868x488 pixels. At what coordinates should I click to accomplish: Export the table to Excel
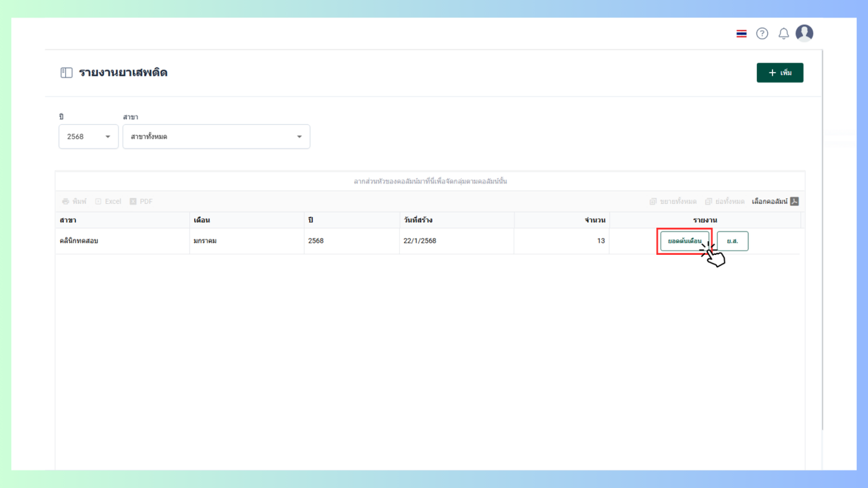[x=108, y=202]
